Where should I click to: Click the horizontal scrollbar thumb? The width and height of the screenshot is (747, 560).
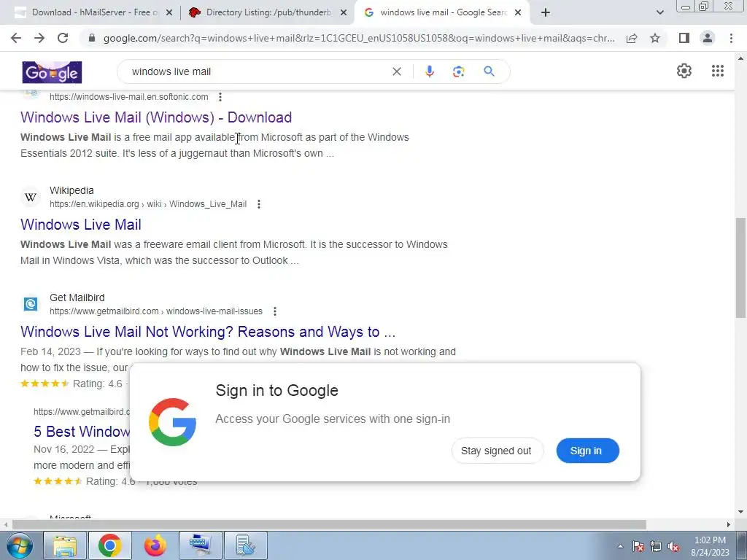click(329, 525)
